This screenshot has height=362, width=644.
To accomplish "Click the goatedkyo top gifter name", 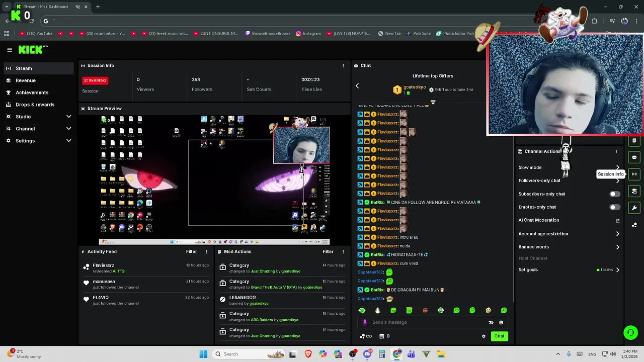I will click(415, 87).
